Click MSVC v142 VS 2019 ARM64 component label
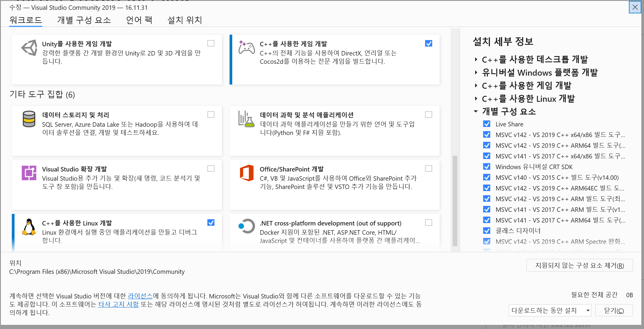Image resolution: width=644 pixels, height=329 pixels. click(560, 145)
